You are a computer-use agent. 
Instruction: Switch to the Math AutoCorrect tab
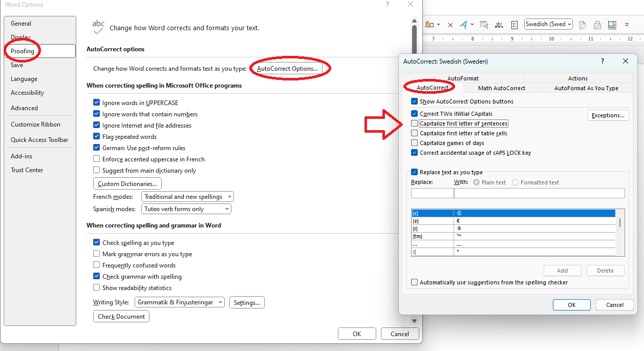(502, 88)
